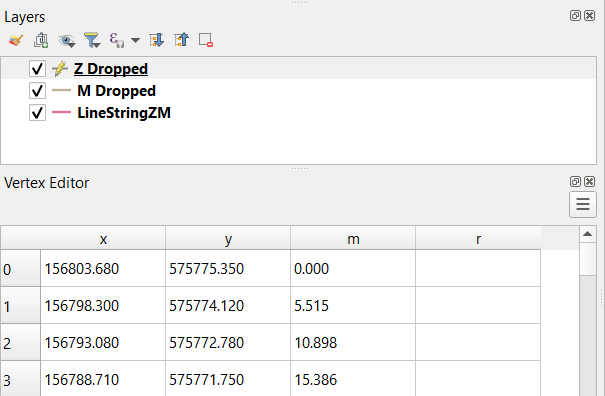Undock the Vertex Editor panel
The width and height of the screenshot is (605, 396).
(x=575, y=181)
